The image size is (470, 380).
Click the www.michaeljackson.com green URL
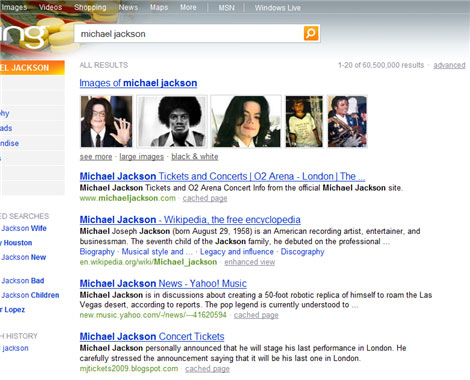[127, 198]
